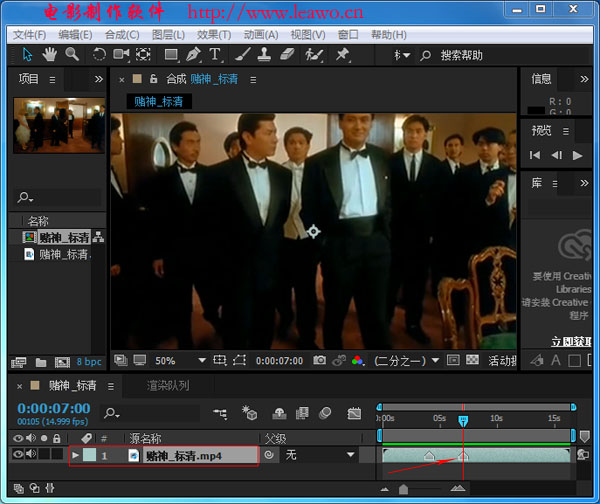Select the Roto Brush tool
600x504 pixels.
point(314,55)
